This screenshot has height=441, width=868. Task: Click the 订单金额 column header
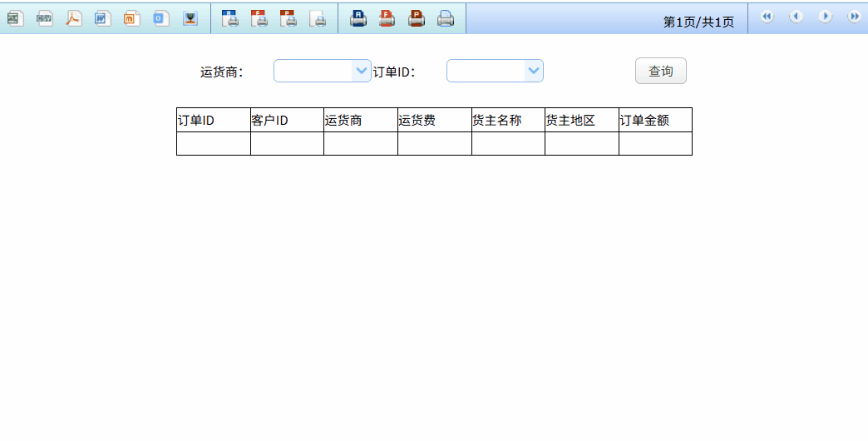pos(655,120)
